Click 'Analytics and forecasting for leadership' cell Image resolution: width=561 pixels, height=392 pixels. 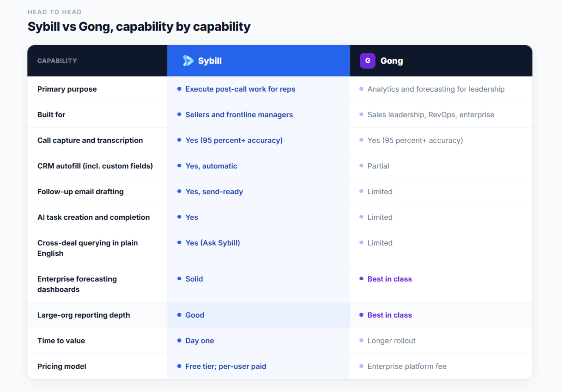point(436,89)
